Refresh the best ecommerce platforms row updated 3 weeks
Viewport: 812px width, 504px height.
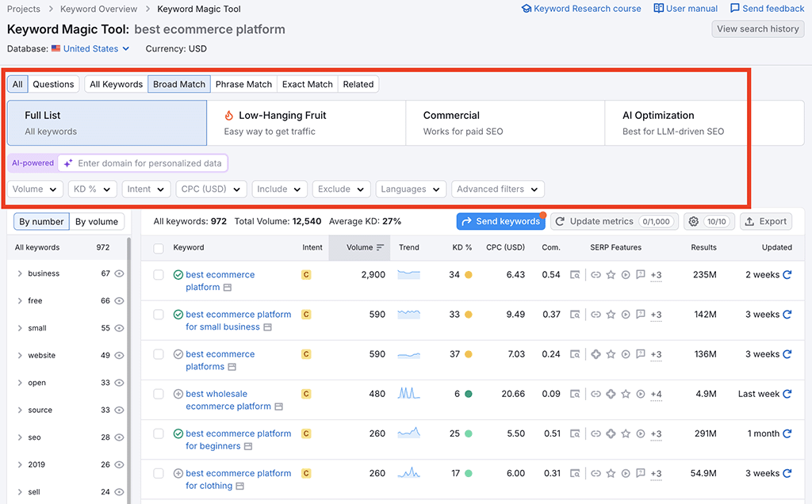[787, 354]
